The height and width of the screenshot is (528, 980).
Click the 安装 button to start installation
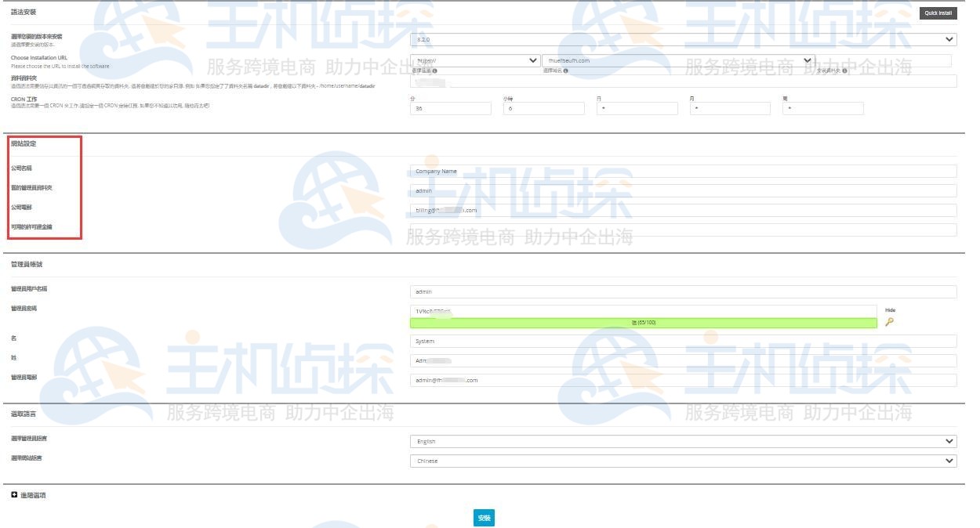point(484,518)
